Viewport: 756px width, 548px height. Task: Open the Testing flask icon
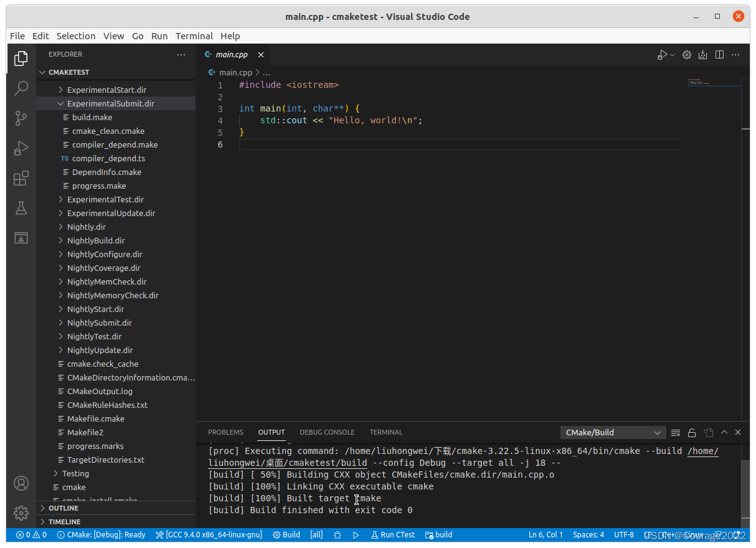point(21,208)
